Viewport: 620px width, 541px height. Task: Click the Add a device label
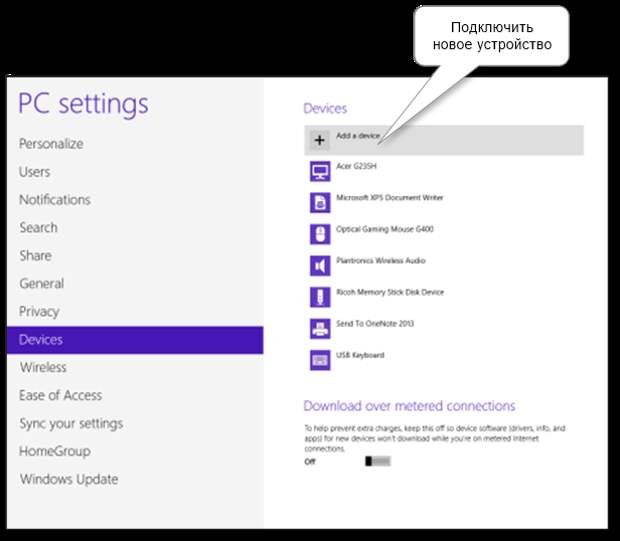(358, 136)
